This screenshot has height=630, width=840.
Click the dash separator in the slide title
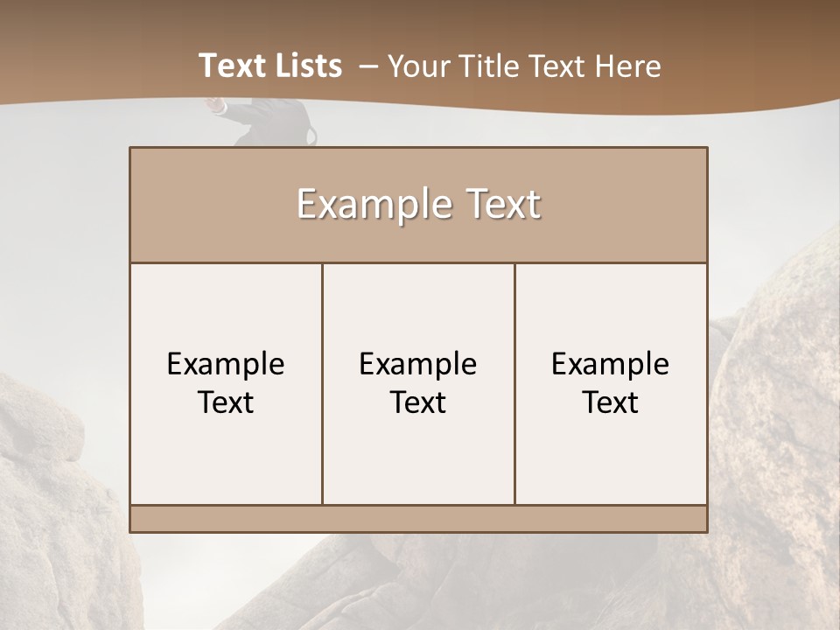[x=367, y=66]
